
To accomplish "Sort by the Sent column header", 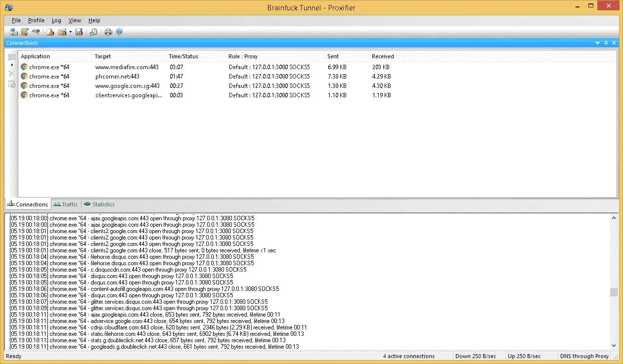I will coord(347,56).
